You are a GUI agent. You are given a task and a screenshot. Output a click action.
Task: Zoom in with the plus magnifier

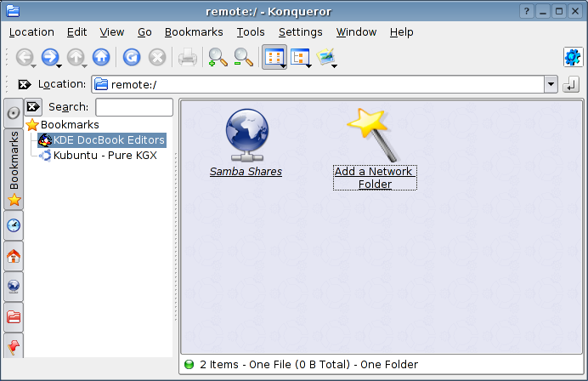pyautogui.click(x=218, y=58)
